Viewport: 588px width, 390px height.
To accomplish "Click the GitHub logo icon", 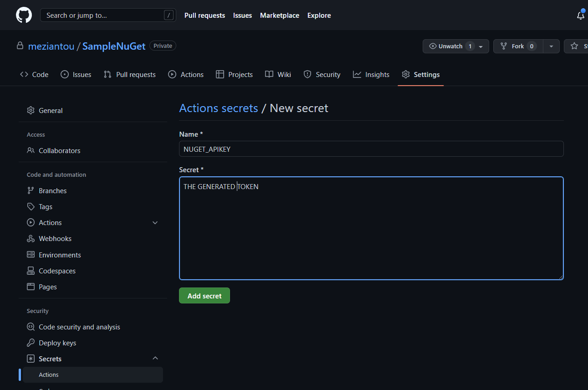I will pyautogui.click(x=24, y=15).
